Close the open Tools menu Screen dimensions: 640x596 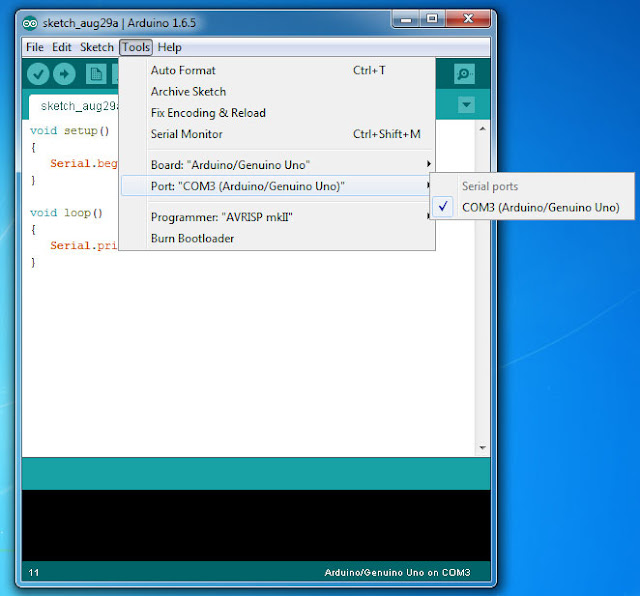pos(136,47)
